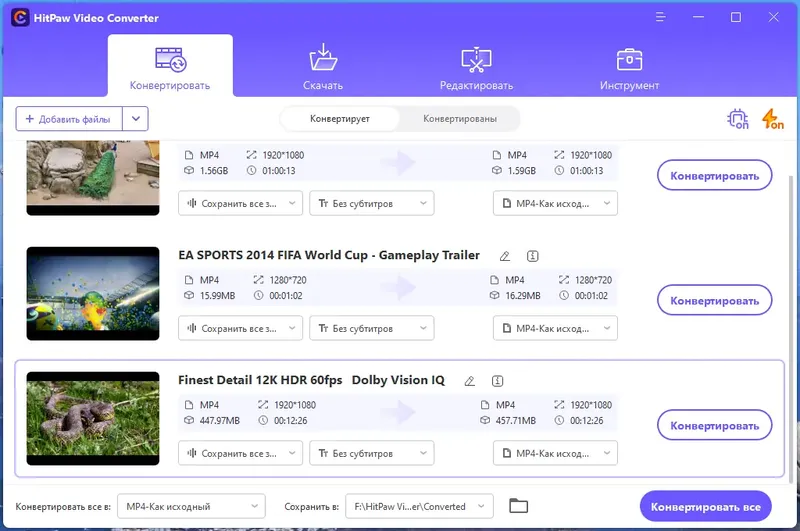Rename EA SPORTS FIFA video with pencil icon
Image resolution: width=800 pixels, height=531 pixels.
(505, 256)
